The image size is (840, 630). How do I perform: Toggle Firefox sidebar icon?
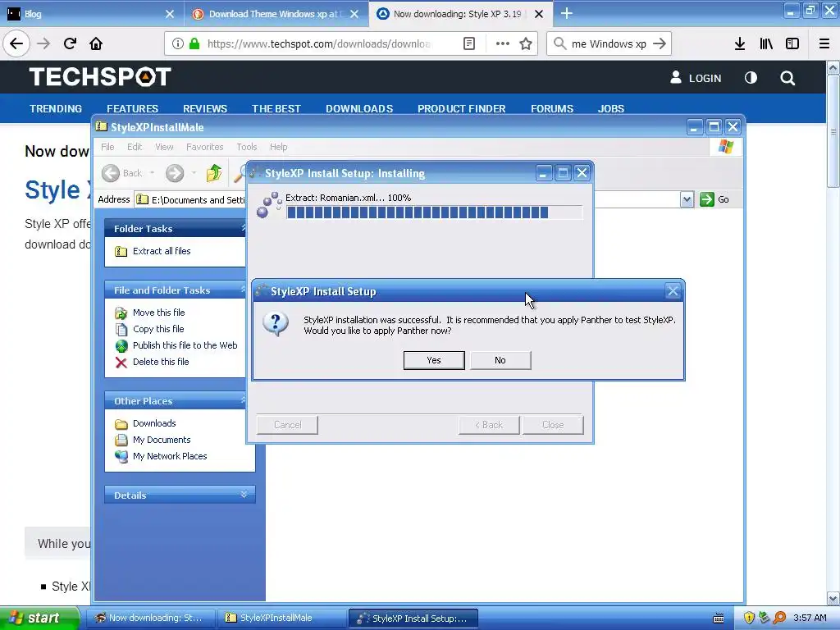coord(792,43)
